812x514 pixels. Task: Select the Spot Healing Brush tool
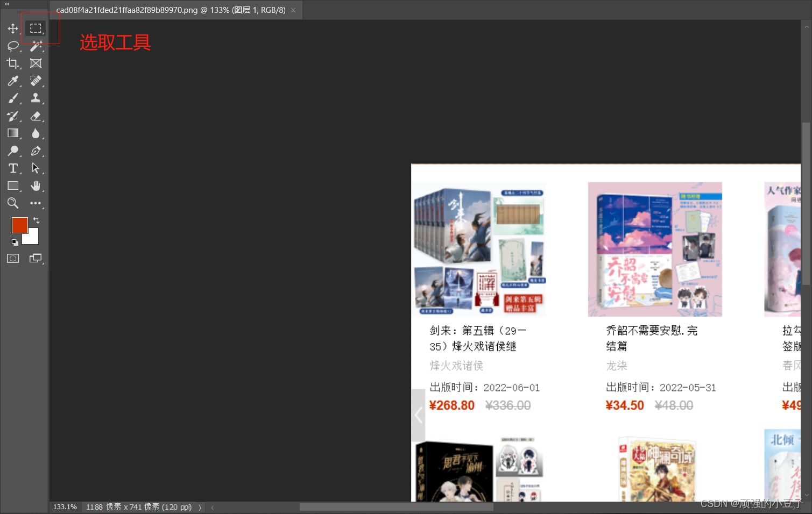[x=36, y=81]
